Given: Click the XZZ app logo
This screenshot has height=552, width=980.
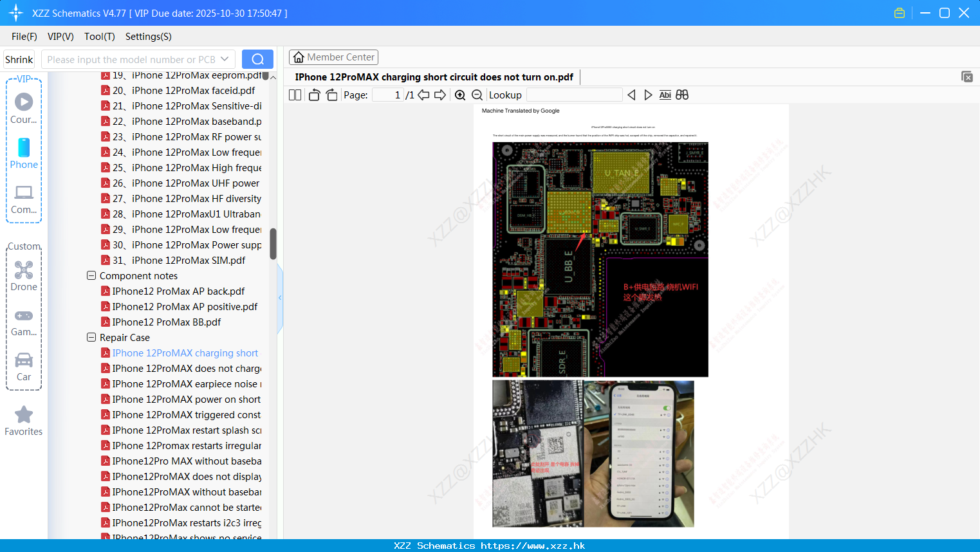Looking at the screenshot, I should tap(16, 13).
